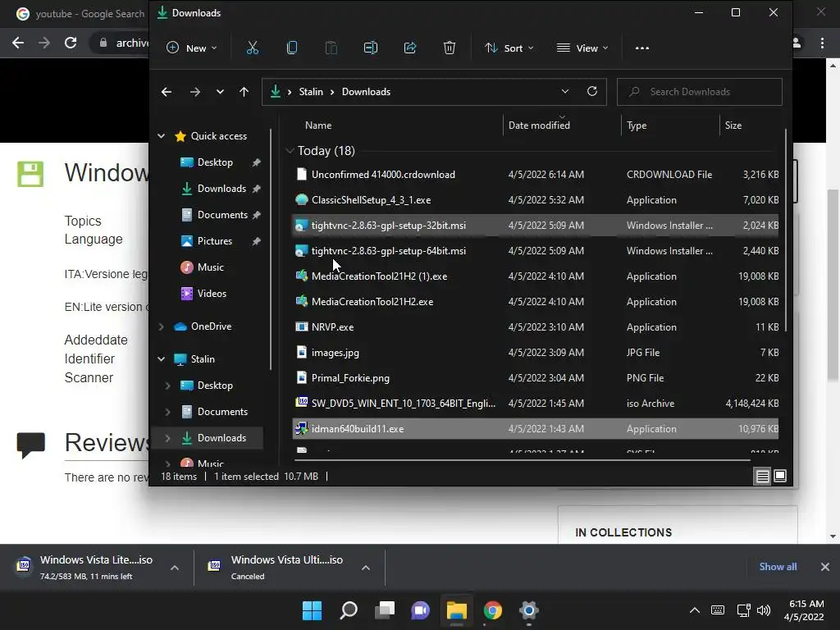Collapse the Today (18) group
This screenshot has height=630, width=840.
[x=290, y=151]
